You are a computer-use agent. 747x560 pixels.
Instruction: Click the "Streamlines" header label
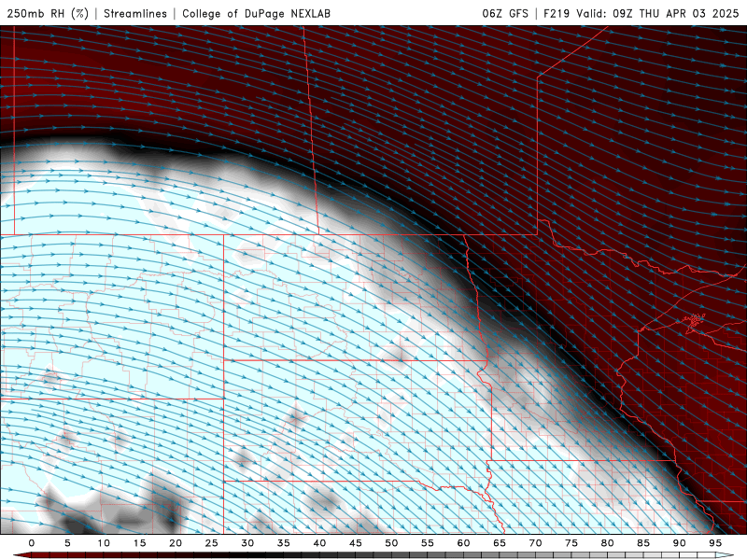coord(135,13)
